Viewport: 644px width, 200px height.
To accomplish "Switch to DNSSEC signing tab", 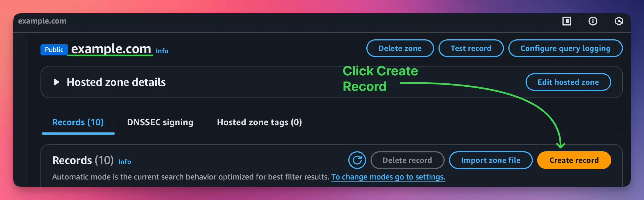I will click(x=160, y=122).
